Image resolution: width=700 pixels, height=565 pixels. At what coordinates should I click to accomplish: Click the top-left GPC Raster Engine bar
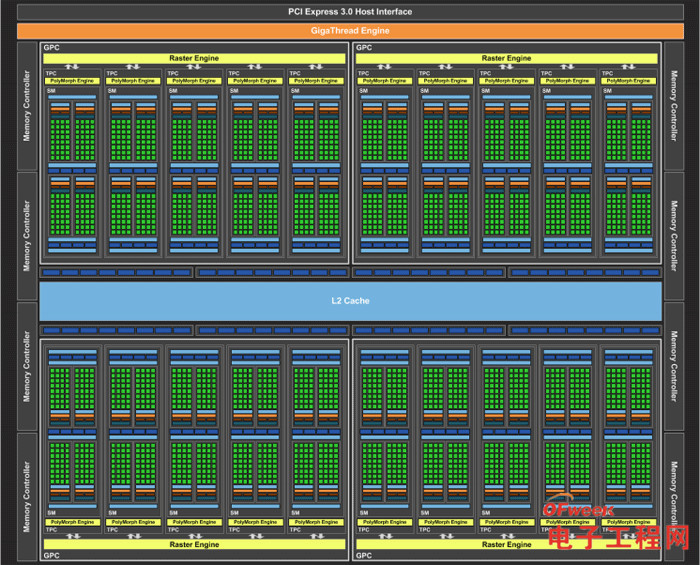tap(194, 58)
